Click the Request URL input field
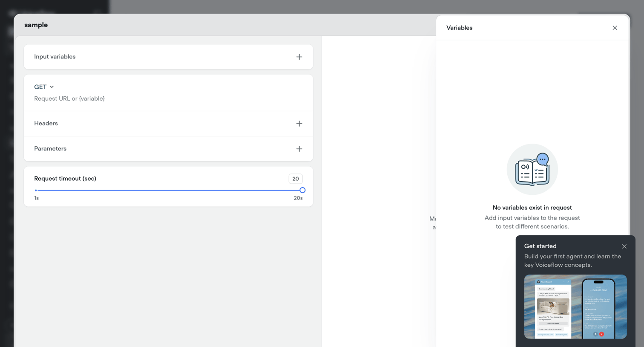This screenshot has width=644, height=347. point(168,98)
